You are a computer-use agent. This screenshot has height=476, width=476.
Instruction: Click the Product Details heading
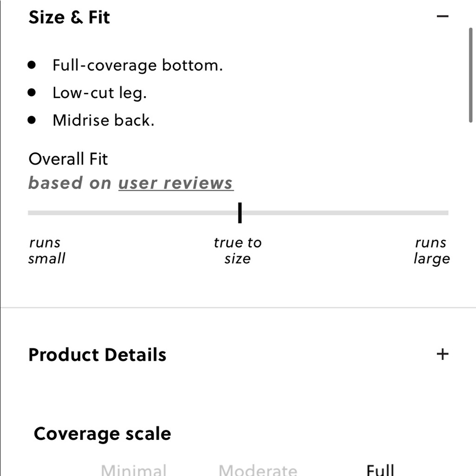click(x=97, y=355)
